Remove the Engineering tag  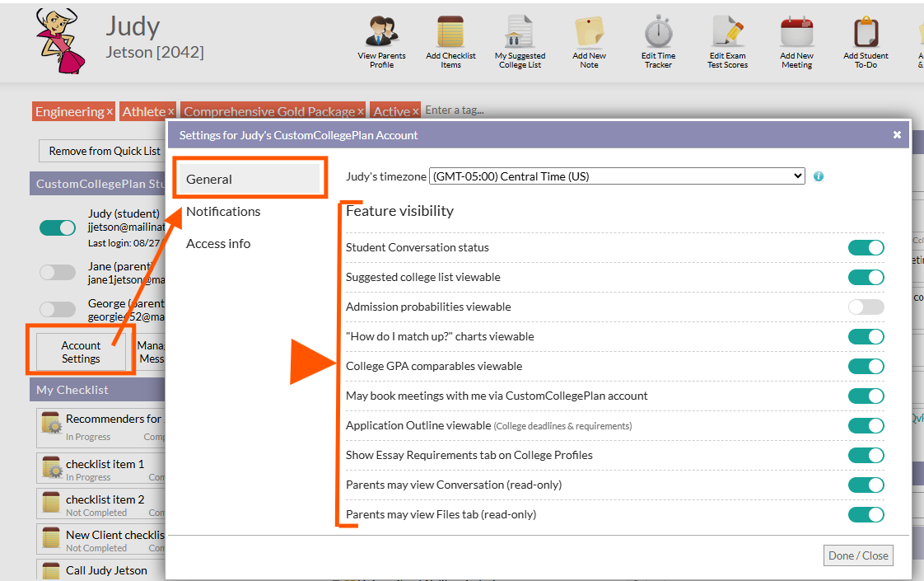(110, 111)
